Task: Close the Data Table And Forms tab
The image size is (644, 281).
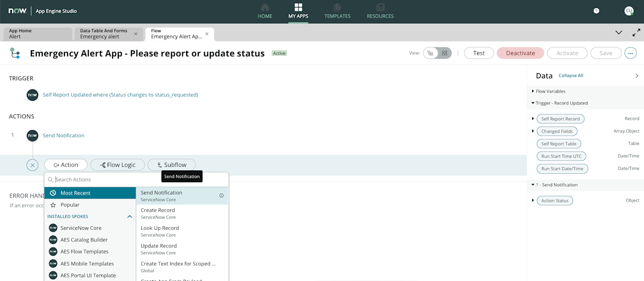Action: tap(136, 34)
